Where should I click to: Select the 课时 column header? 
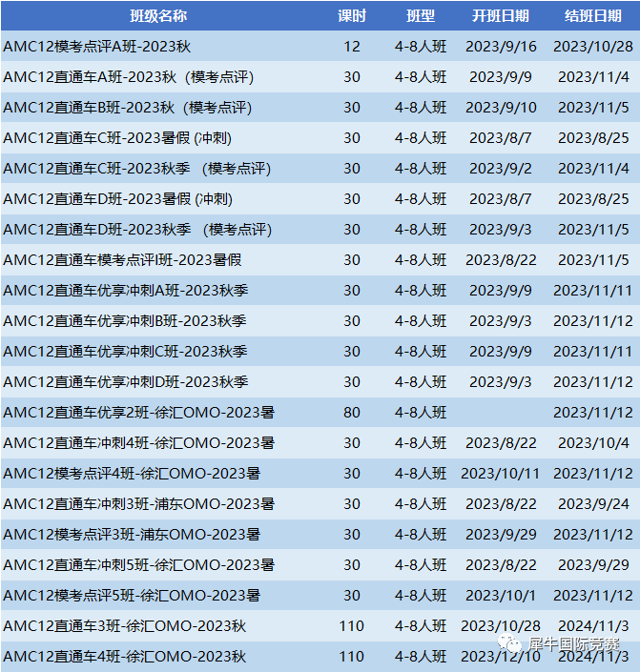(352, 16)
